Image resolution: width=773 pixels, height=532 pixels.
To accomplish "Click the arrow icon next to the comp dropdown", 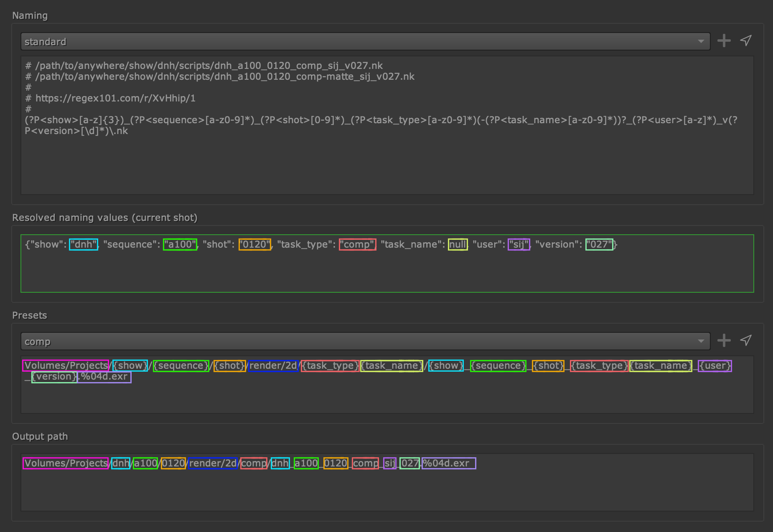I will pyautogui.click(x=746, y=340).
